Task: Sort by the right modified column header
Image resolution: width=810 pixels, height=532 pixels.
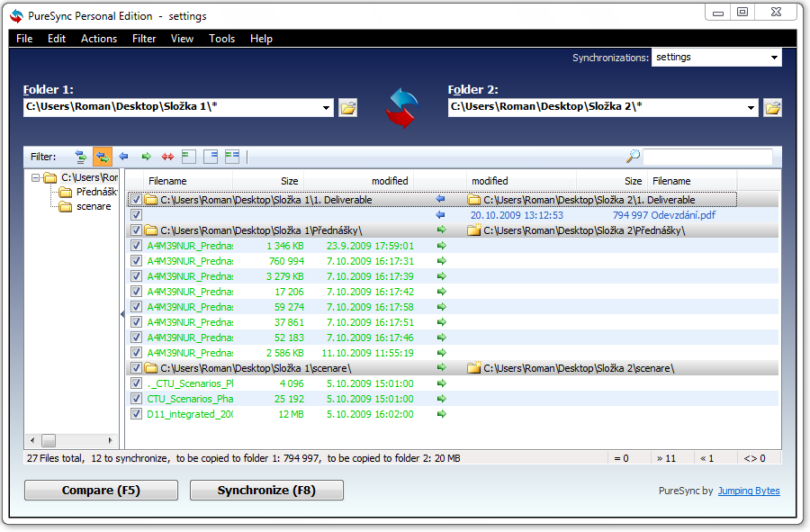Action: coord(522,181)
